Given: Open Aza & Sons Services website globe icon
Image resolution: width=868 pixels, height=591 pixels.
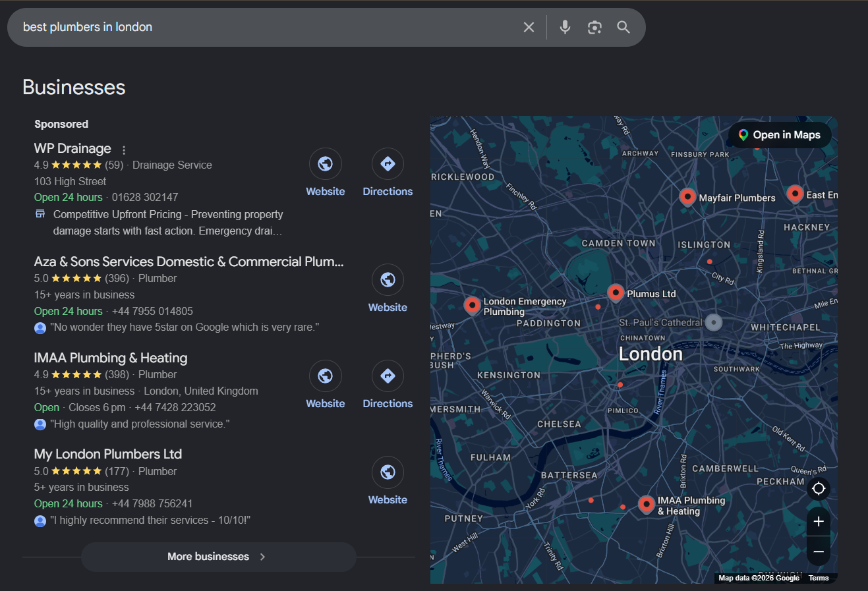Looking at the screenshot, I should click(x=388, y=279).
